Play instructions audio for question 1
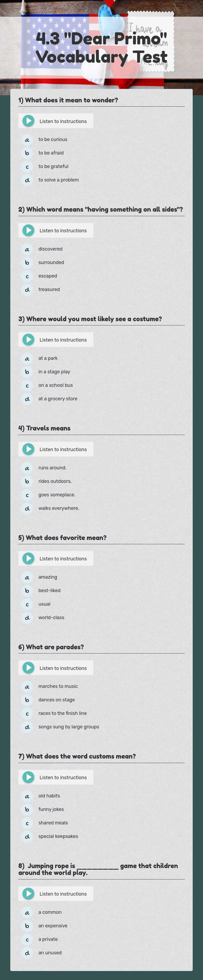This screenshot has width=203, height=980. coord(29,121)
